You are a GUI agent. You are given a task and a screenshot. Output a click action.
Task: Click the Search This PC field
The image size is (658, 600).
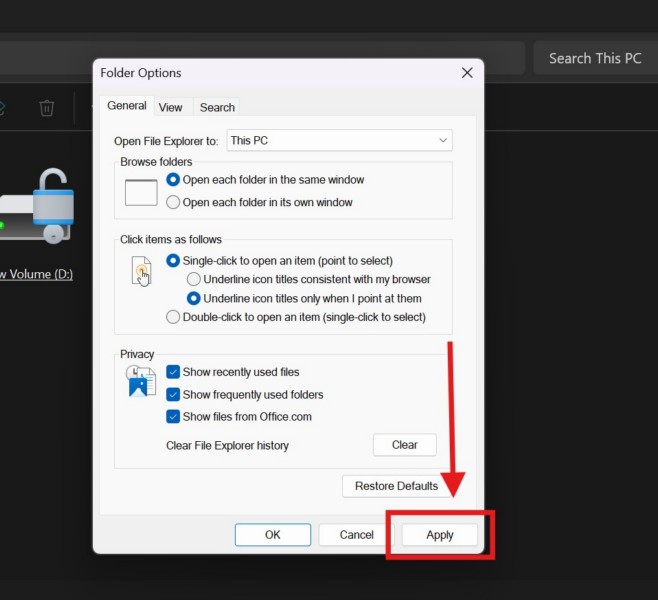[x=595, y=58]
